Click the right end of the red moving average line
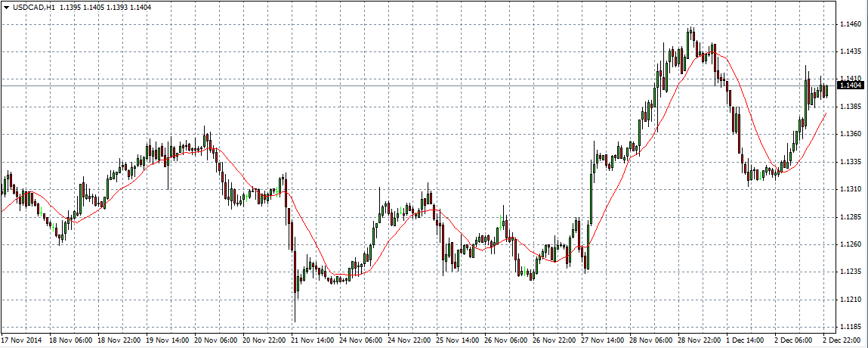 tap(826, 113)
